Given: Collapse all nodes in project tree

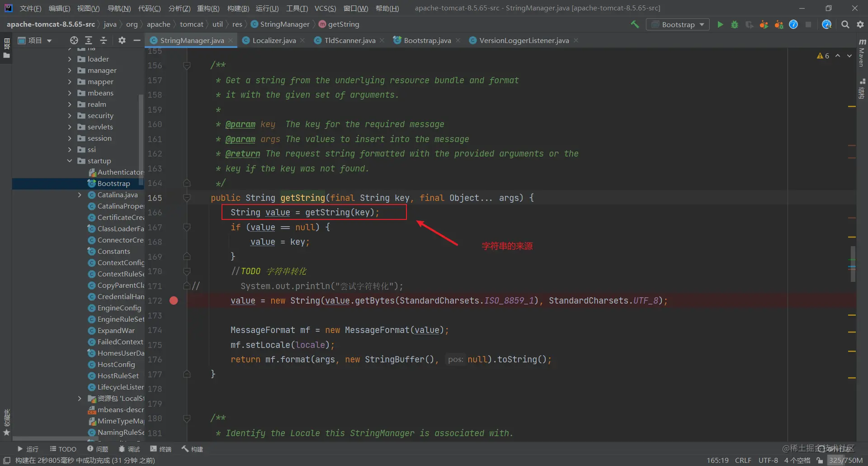Looking at the screenshot, I should pos(104,40).
